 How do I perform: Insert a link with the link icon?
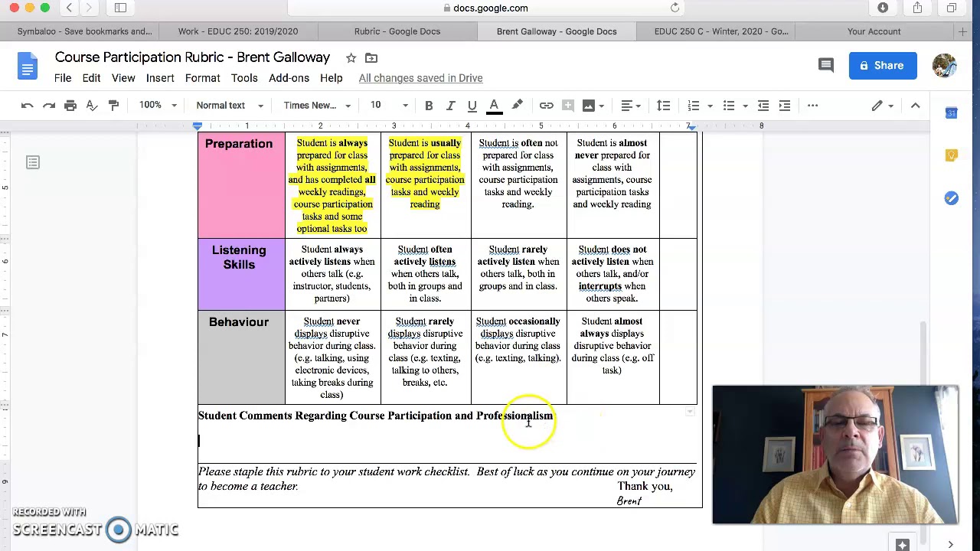[x=546, y=106]
